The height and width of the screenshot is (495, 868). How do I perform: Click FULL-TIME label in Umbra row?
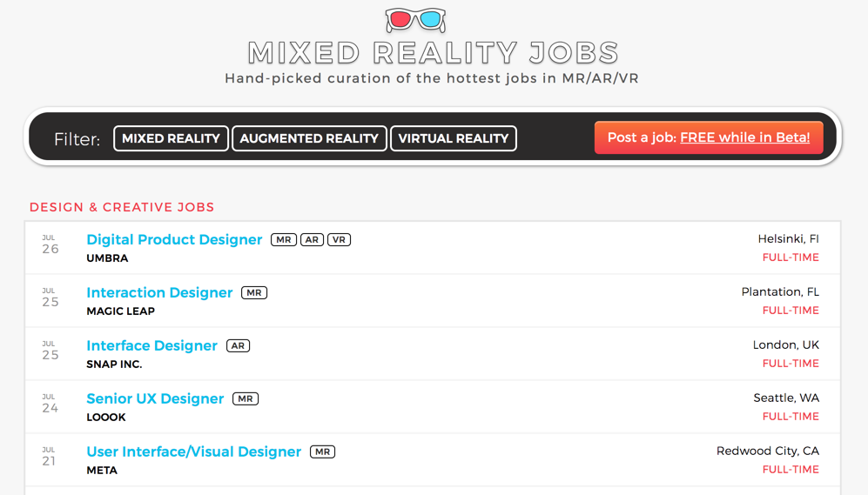791,258
